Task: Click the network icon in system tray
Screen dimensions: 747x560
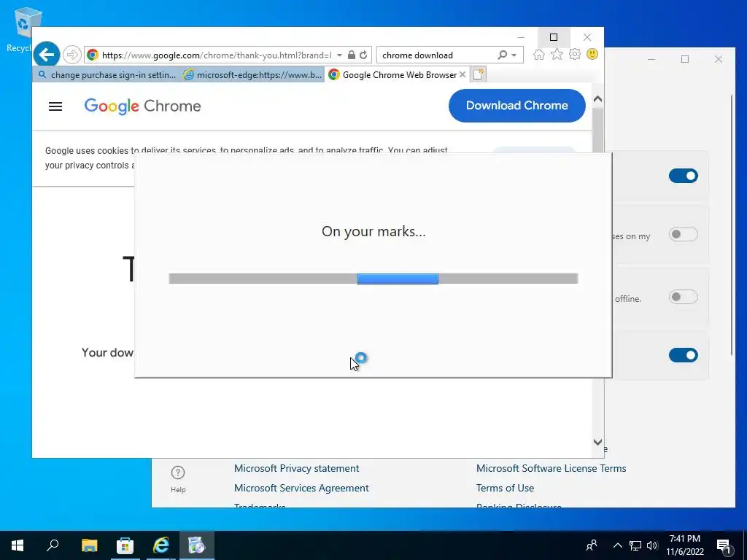Action: [x=635, y=545]
